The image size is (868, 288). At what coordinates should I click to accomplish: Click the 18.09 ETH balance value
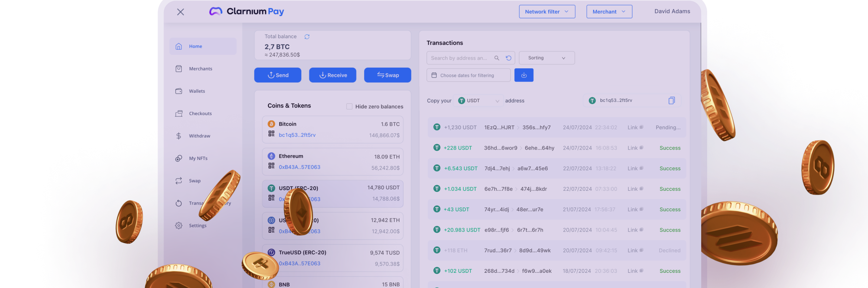tap(387, 157)
